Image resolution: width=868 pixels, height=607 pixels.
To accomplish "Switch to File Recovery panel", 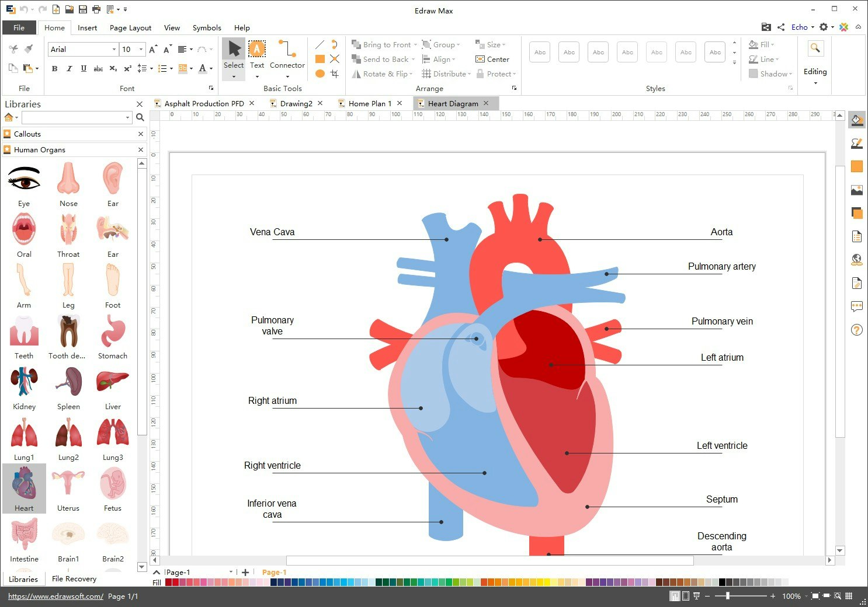I will (x=74, y=578).
